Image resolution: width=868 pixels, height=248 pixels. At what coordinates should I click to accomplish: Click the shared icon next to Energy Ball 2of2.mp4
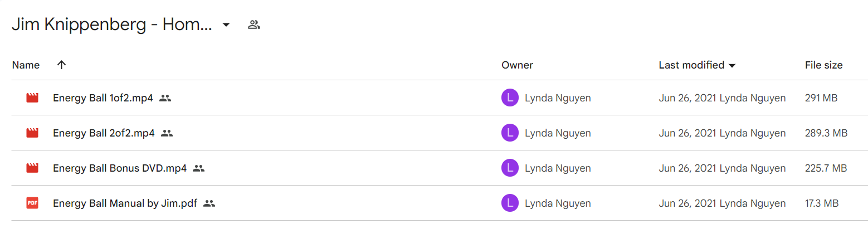167,133
